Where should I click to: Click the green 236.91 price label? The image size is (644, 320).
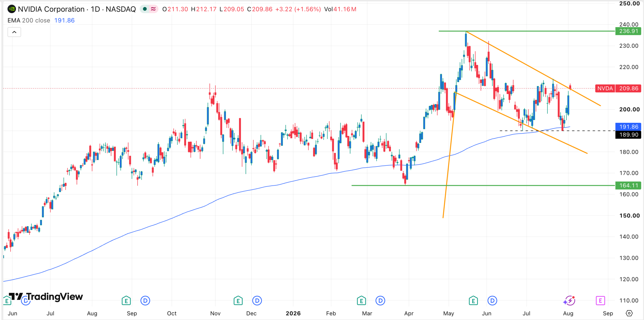click(x=628, y=31)
